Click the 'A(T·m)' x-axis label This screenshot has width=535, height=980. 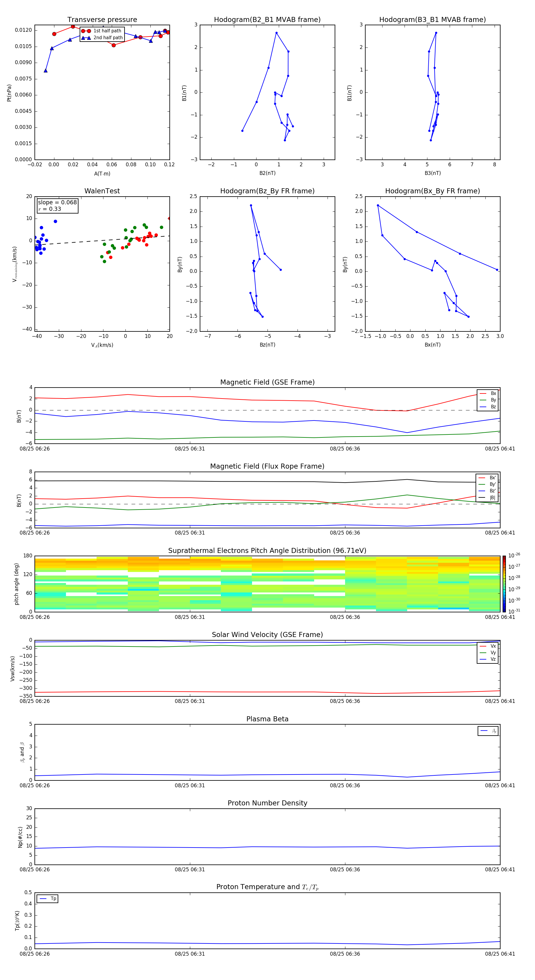click(x=102, y=173)
